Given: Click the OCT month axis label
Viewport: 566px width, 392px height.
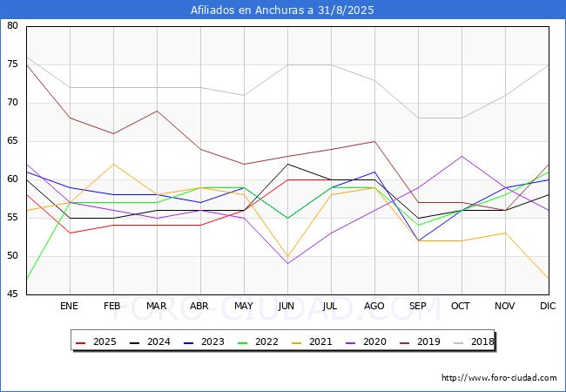Looking at the screenshot, I should point(461,306).
